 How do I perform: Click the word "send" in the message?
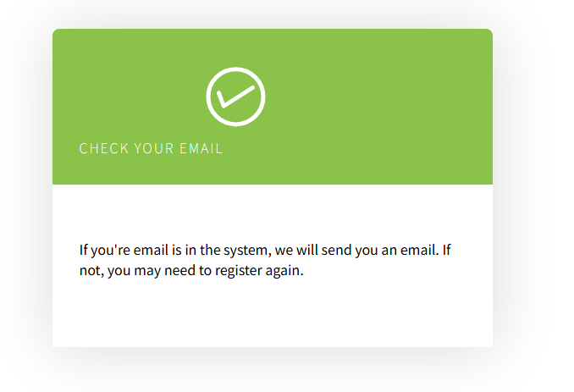point(337,251)
